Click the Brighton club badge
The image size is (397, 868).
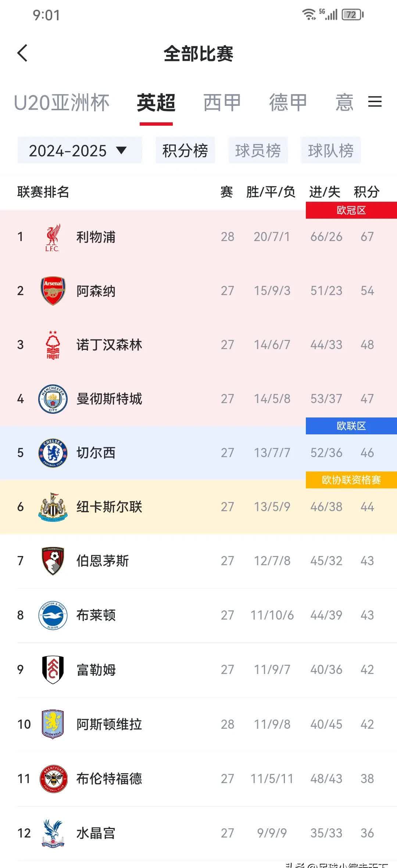point(53,616)
